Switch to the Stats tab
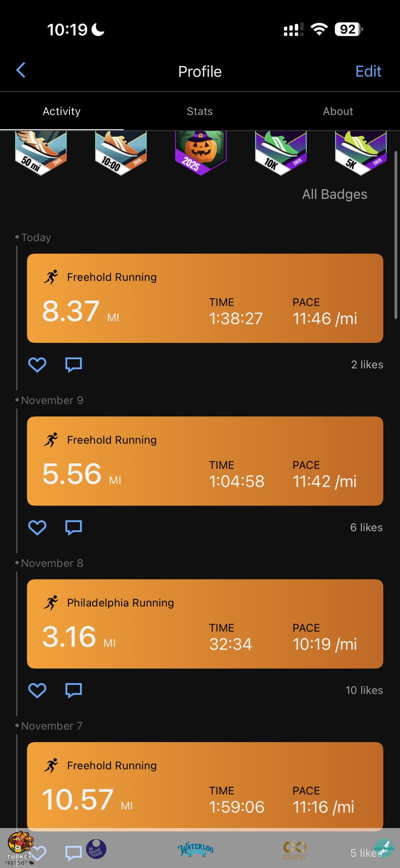Viewport: 400px width, 868px height. pyautogui.click(x=200, y=111)
